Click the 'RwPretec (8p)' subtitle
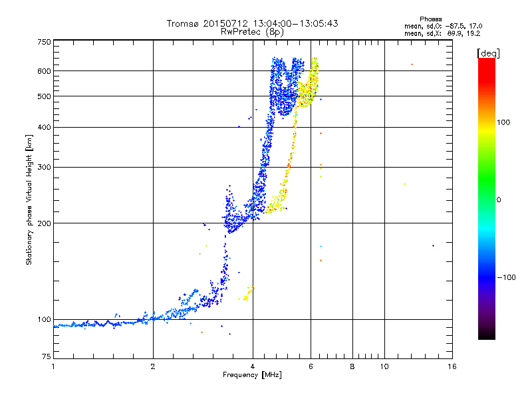Viewport: 532px width, 399px height. pyautogui.click(x=252, y=32)
